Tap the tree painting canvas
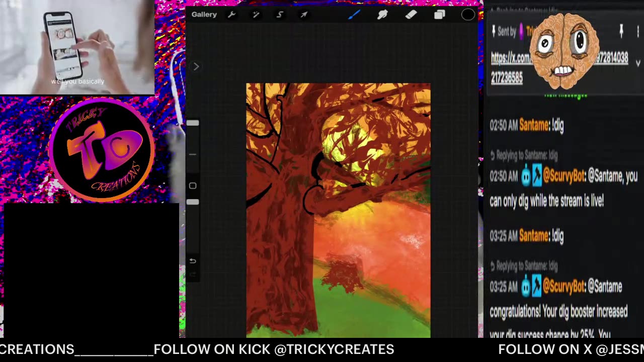 pyautogui.click(x=338, y=210)
